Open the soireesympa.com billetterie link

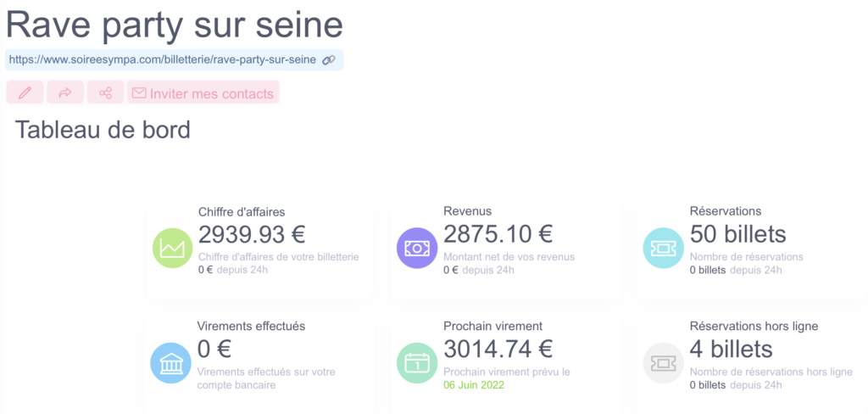point(162,60)
